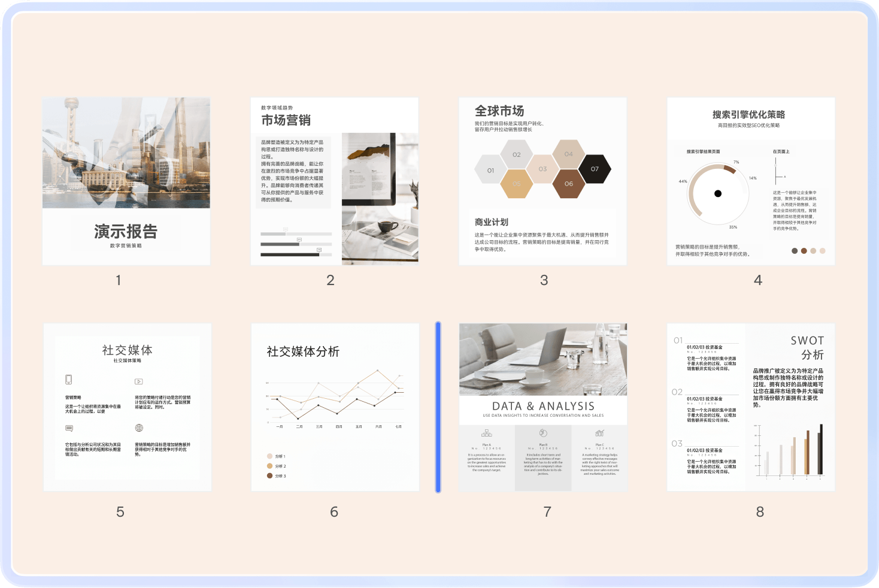Click the 商业计划 heading in slide 3

[x=492, y=222]
